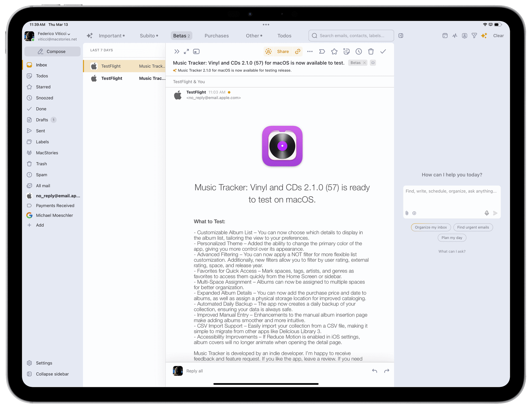This screenshot has height=408, width=532.
Task: Click the Clear button
Action: pyautogui.click(x=498, y=36)
